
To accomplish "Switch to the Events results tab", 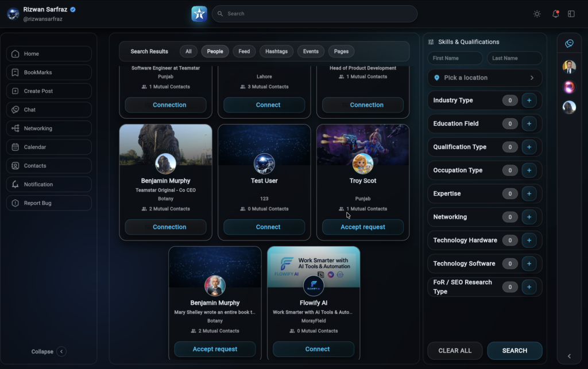I will [311, 51].
